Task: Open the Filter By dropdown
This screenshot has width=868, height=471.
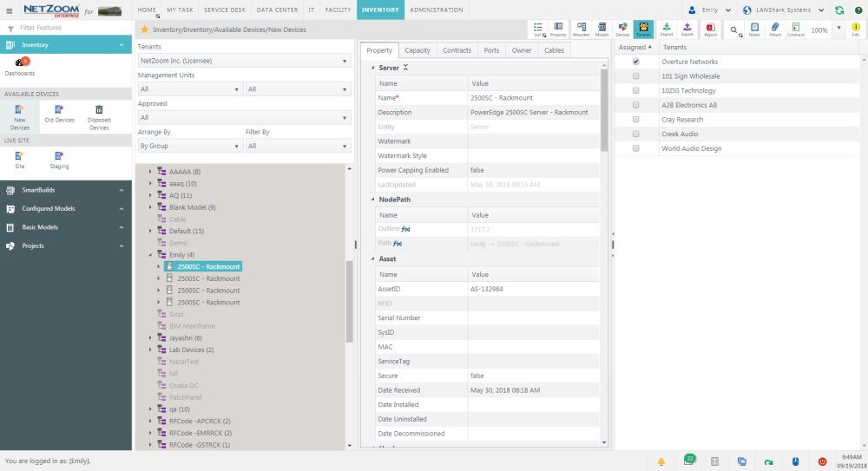Action: 299,146
